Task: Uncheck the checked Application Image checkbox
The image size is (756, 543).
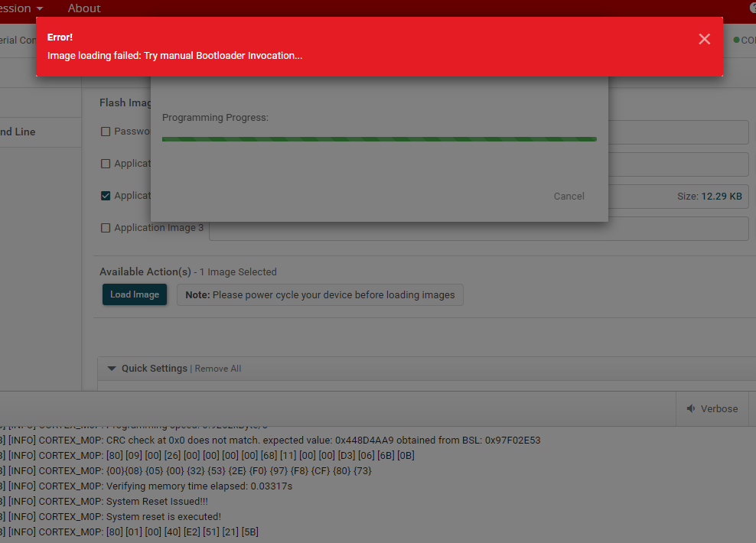Action: pos(106,196)
